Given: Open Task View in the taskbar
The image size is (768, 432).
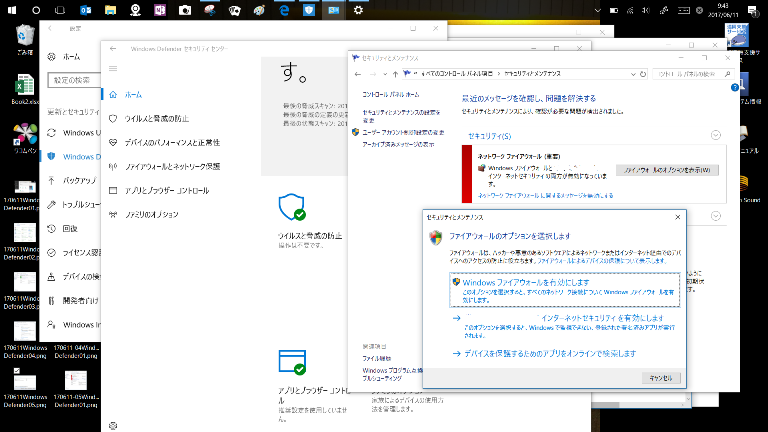Looking at the screenshot, I should [x=60, y=10].
